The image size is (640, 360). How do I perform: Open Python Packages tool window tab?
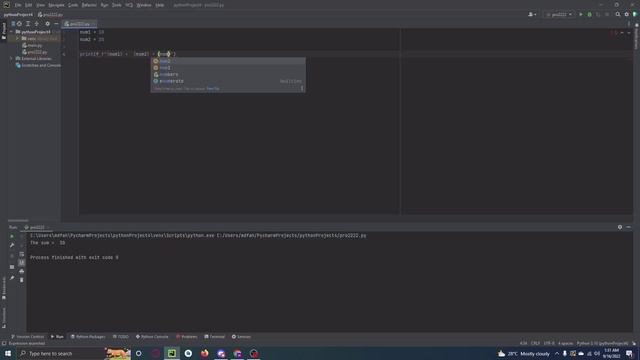tap(88, 337)
